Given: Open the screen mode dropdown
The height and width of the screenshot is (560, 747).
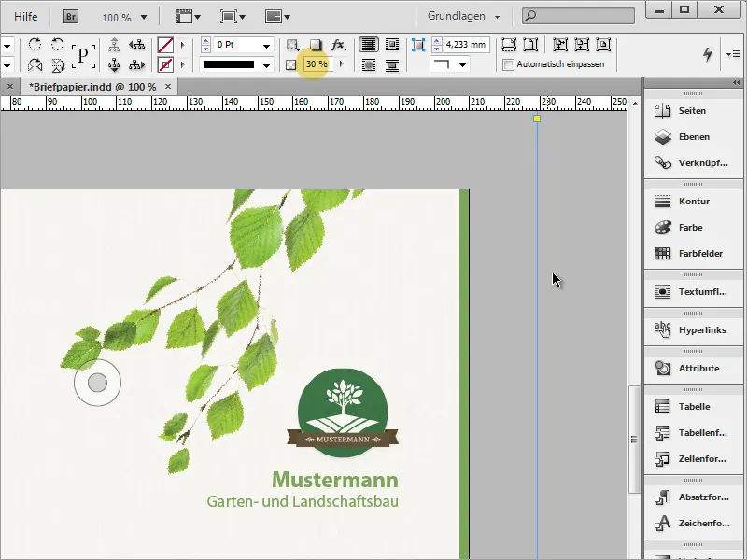Looking at the screenshot, I should (233, 17).
